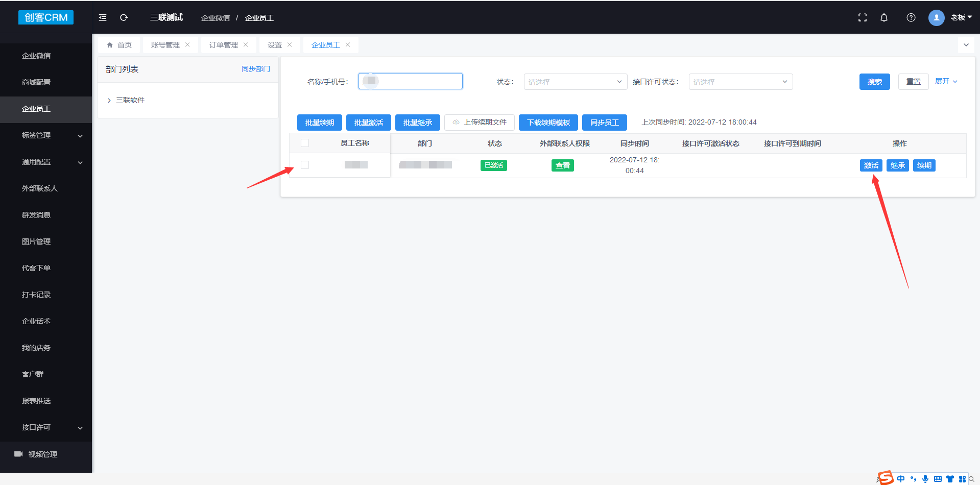Viewport: 980px width, 485px height.
Task: Click the 批量激活 button
Action: pyautogui.click(x=369, y=123)
